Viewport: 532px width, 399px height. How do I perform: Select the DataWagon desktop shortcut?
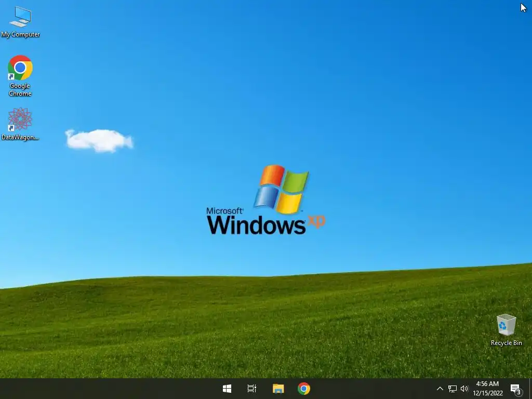click(20, 124)
